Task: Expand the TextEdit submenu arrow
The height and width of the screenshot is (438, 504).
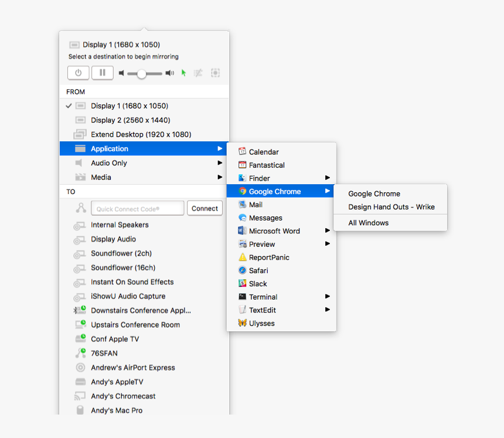Action: [x=327, y=310]
